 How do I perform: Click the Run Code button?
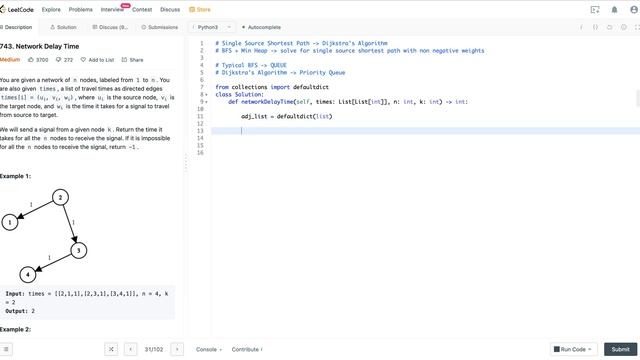click(x=573, y=349)
